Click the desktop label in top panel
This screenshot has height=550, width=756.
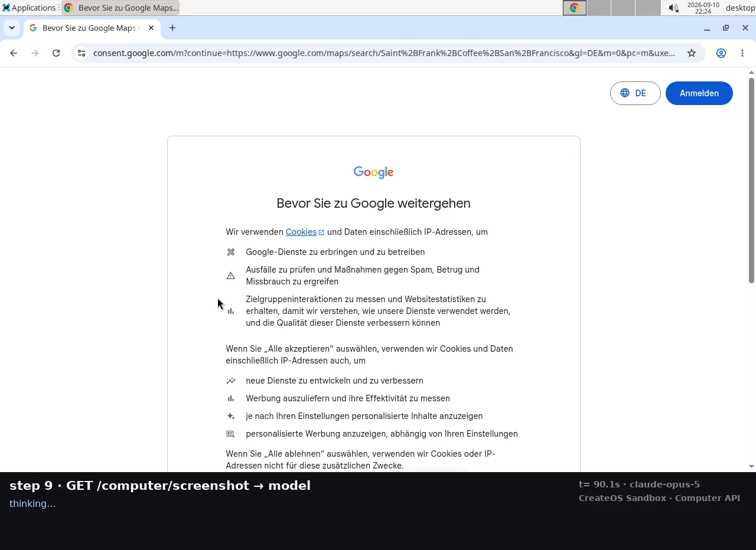coord(740,8)
